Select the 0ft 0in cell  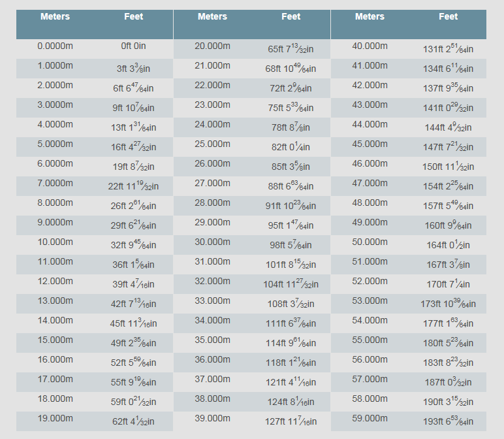pos(133,46)
